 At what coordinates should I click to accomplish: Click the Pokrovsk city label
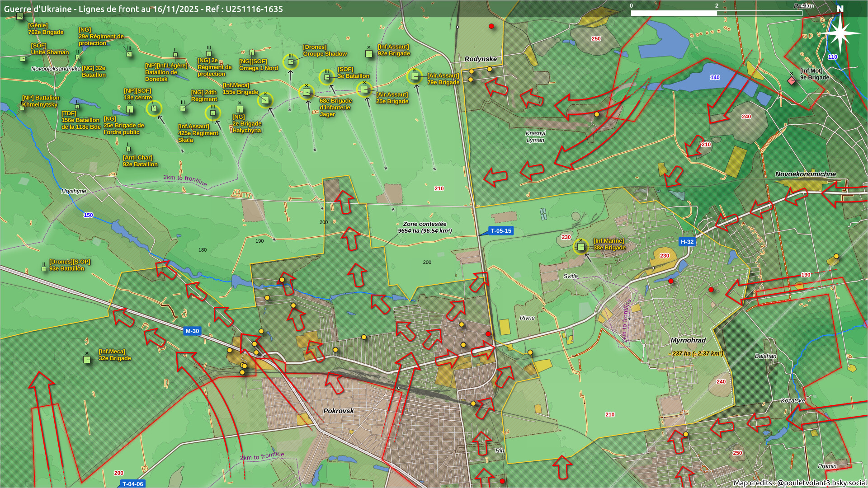[339, 411]
